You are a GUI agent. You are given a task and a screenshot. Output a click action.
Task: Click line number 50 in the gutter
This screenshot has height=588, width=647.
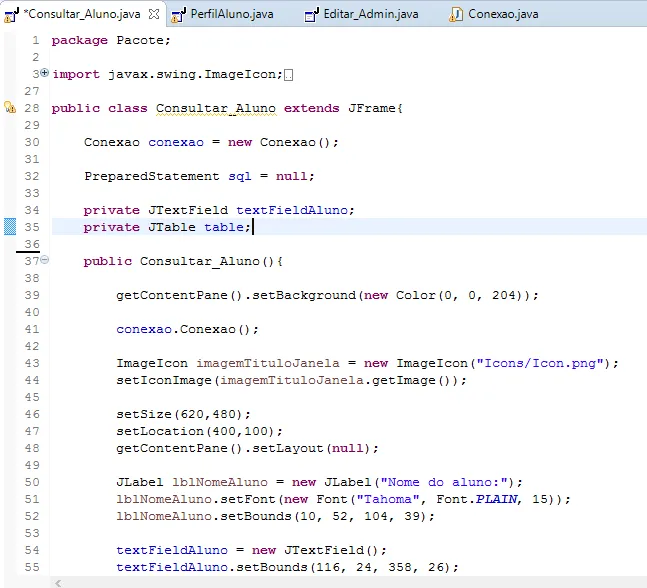32,482
